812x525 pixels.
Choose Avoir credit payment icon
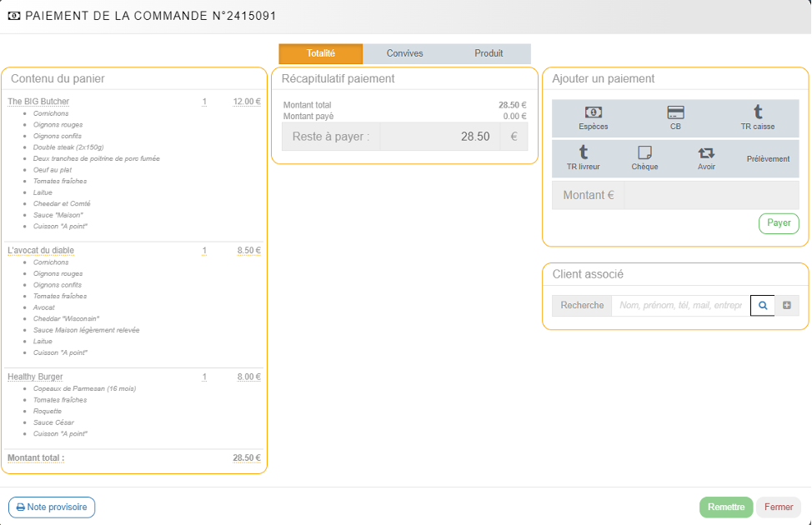tap(706, 158)
